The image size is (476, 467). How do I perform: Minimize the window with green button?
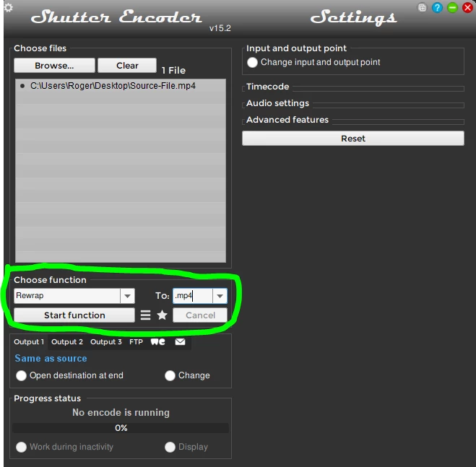pos(452,8)
